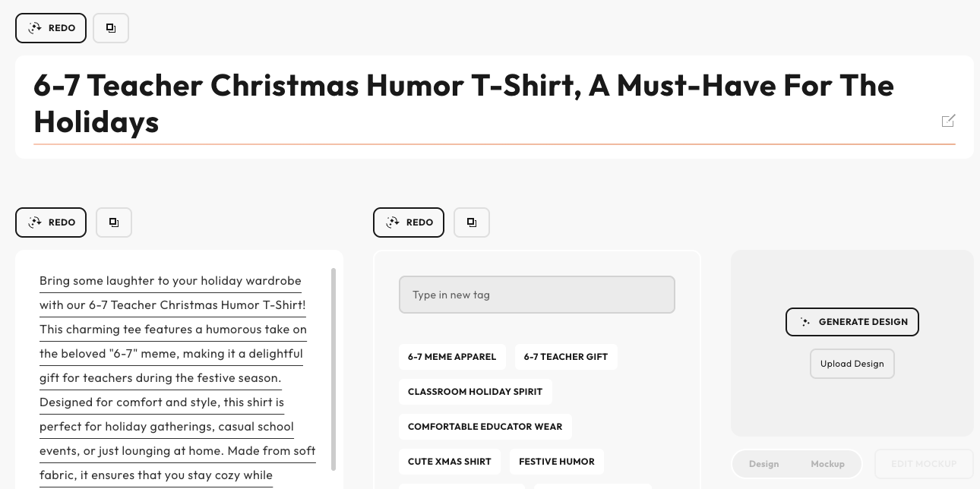Click the edit pencil icon for the title
The image size is (980, 489).
click(x=948, y=121)
